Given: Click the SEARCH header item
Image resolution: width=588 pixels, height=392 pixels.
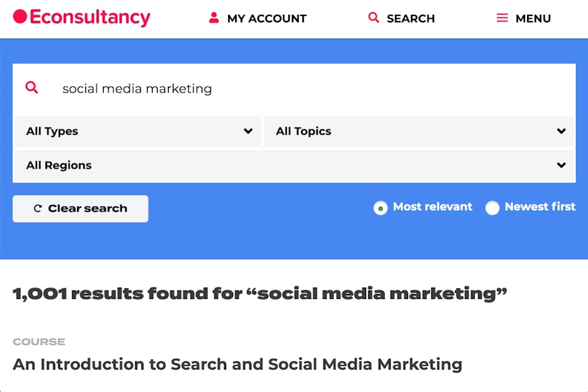Looking at the screenshot, I should click(x=410, y=19).
